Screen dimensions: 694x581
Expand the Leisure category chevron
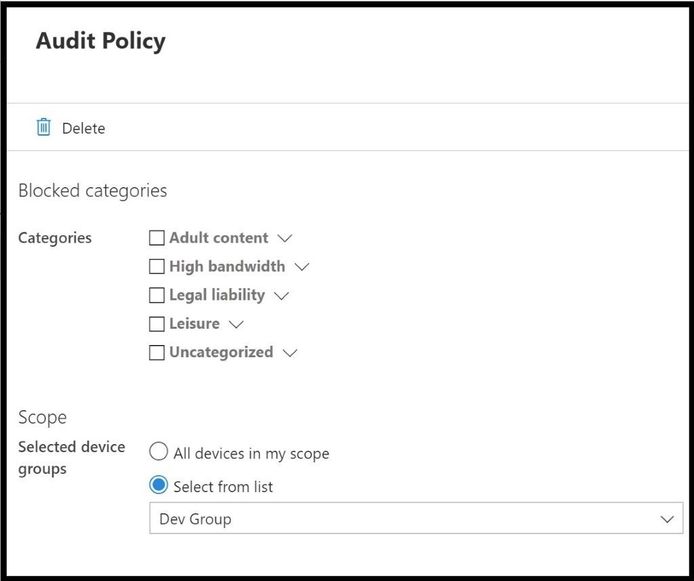(x=236, y=325)
